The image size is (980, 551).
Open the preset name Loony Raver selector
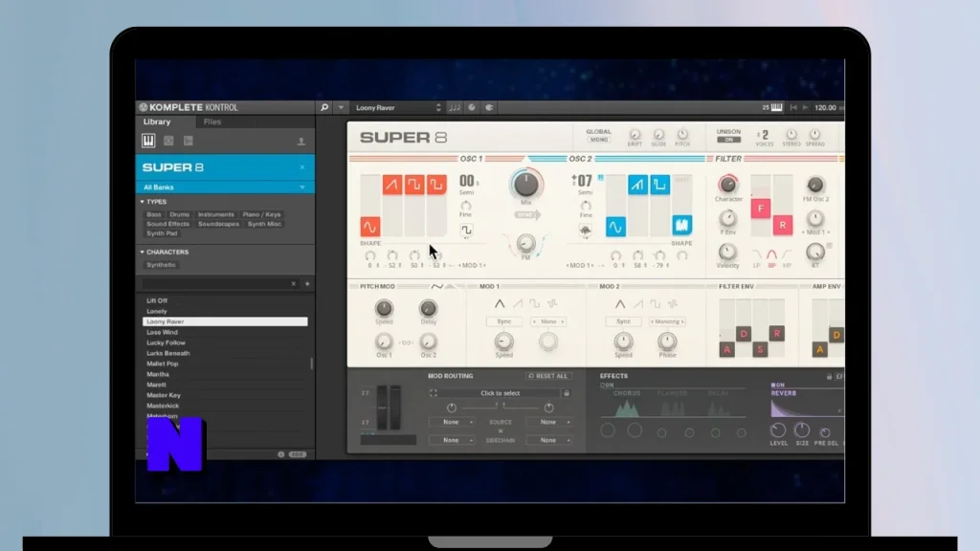(396, 107)
